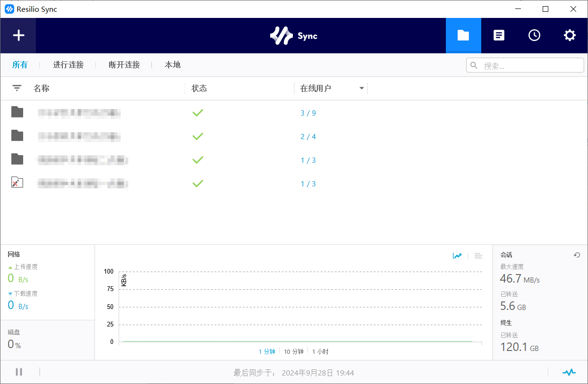Sort by the 名称 column header
This screenshot has height=384, width=588.
(42, 88)
